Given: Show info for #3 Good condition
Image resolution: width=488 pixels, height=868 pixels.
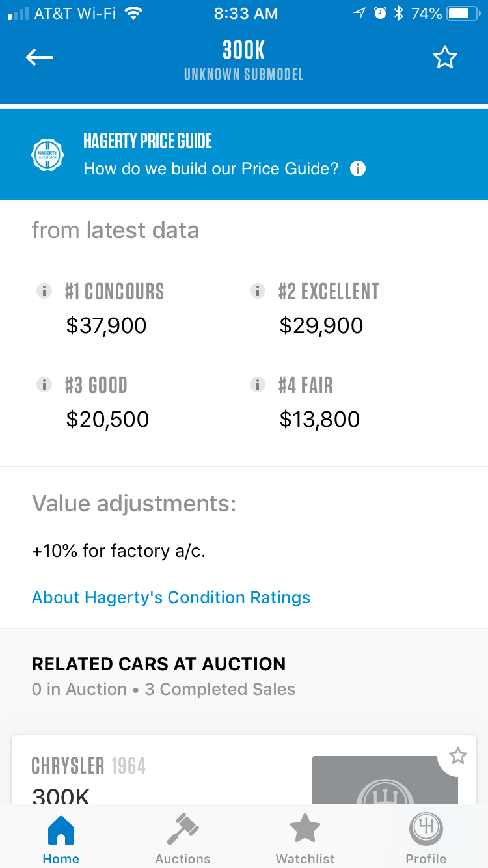Looking at the screenshot, I should pyautogui.click(x=44, y=385).
